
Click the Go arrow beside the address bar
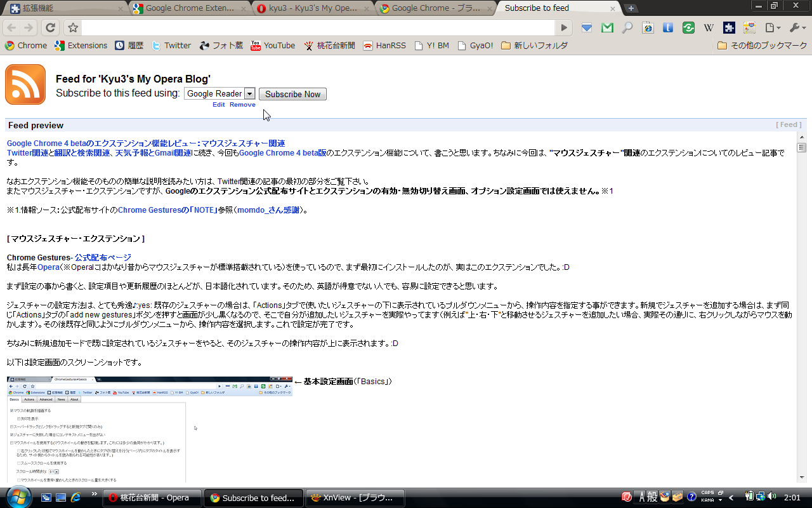point(564,28)
